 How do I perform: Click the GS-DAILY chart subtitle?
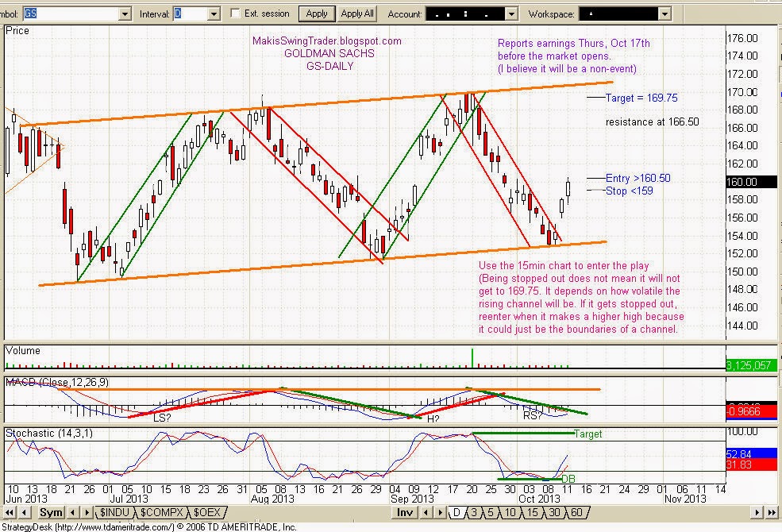[x=329, y=67]
